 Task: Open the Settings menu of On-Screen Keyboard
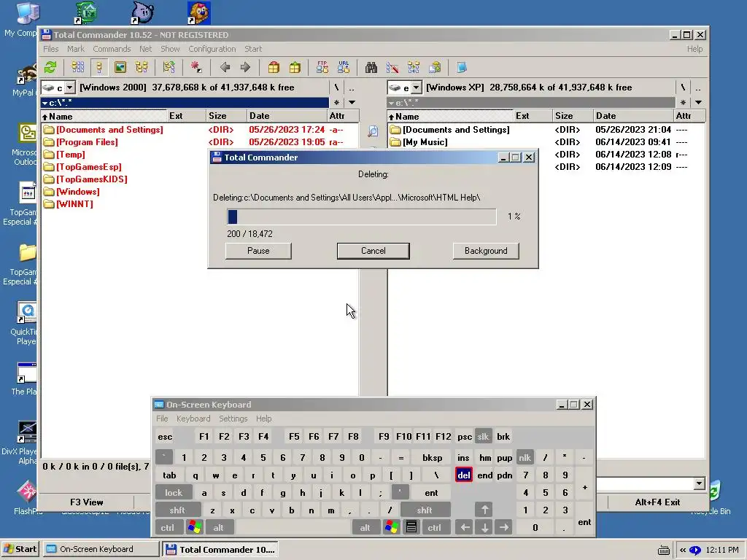click(x=233, y=419)
